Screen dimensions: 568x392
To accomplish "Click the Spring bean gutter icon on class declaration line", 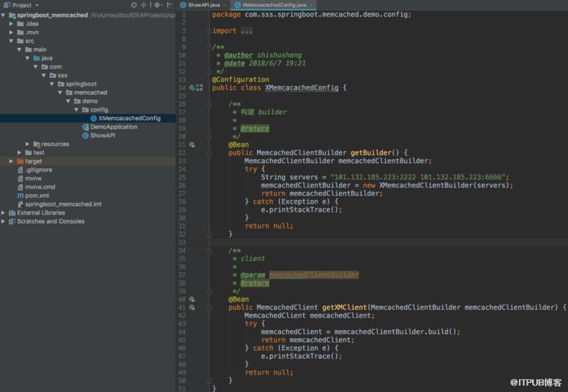I will (x=192, y=88).
